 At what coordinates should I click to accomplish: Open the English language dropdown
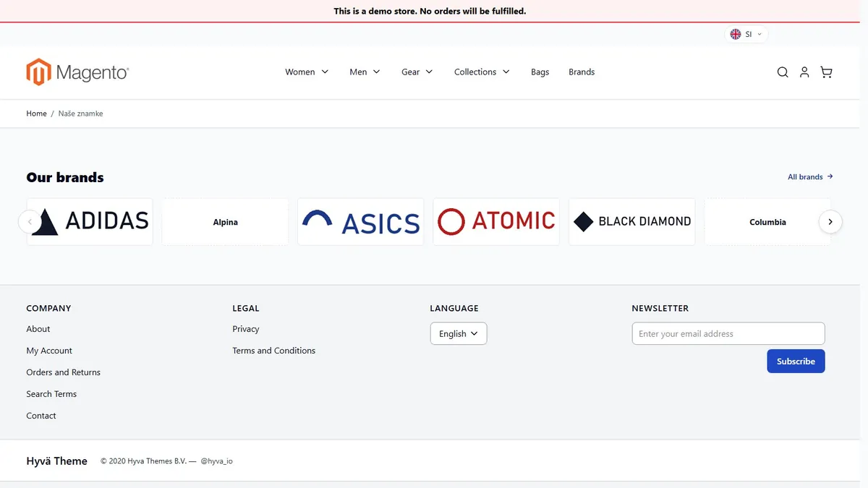coord(459,333)
